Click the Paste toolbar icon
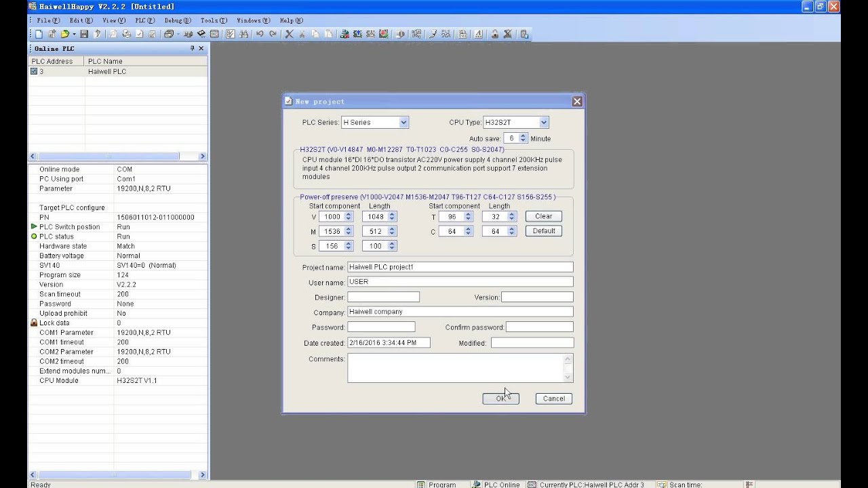 (328, 34)
